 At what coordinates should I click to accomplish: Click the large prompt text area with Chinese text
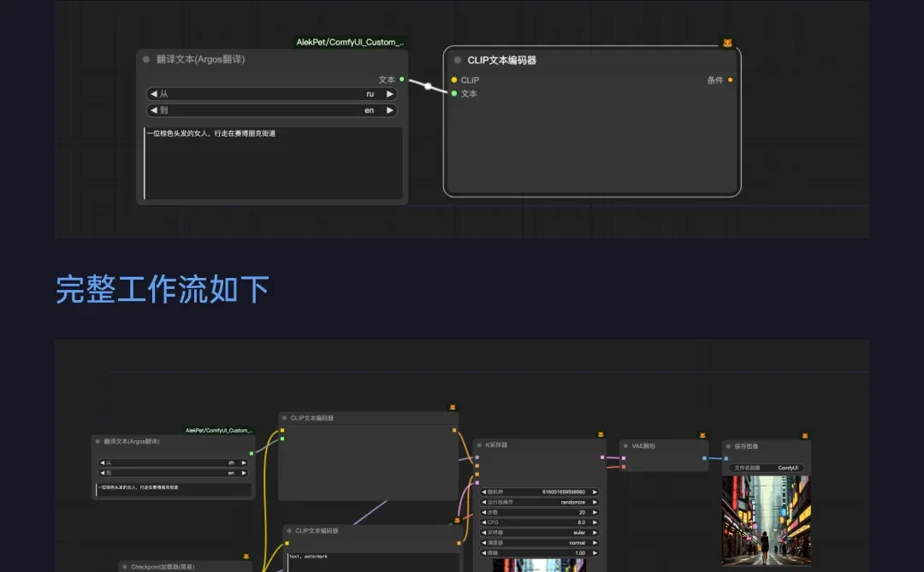273,163
